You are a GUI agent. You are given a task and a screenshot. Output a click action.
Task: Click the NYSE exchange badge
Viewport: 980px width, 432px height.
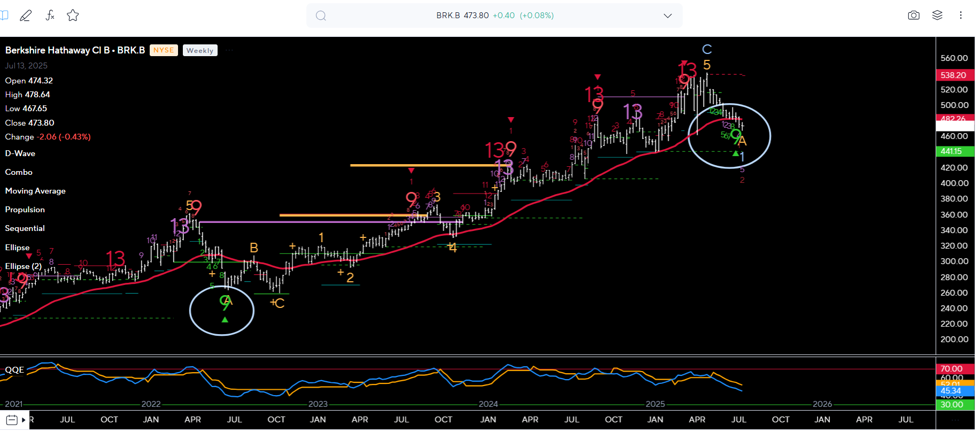point(164,50)
